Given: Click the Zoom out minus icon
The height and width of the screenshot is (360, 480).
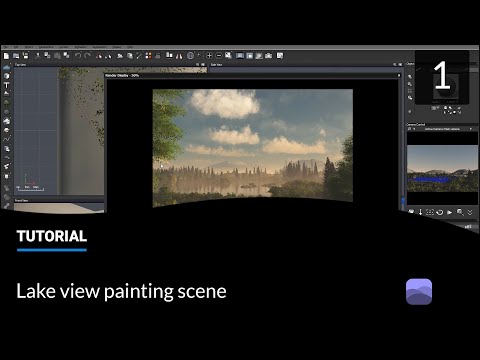Looking at the screenshot, I should click(x=219, y=56).
